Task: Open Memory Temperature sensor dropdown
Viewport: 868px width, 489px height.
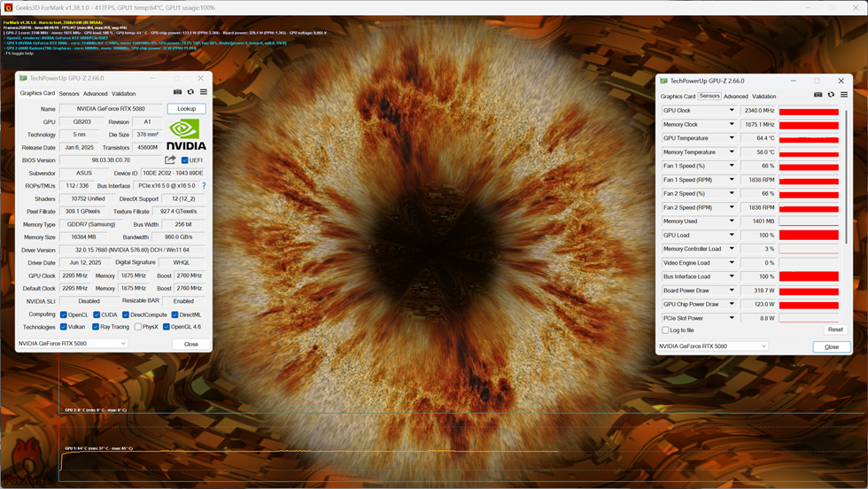Action: click(x=732, y=151)
